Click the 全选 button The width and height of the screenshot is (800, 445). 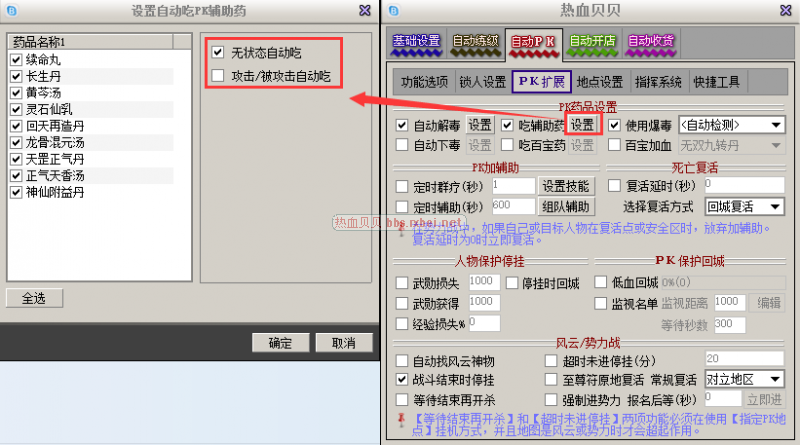tap(34, 298)
